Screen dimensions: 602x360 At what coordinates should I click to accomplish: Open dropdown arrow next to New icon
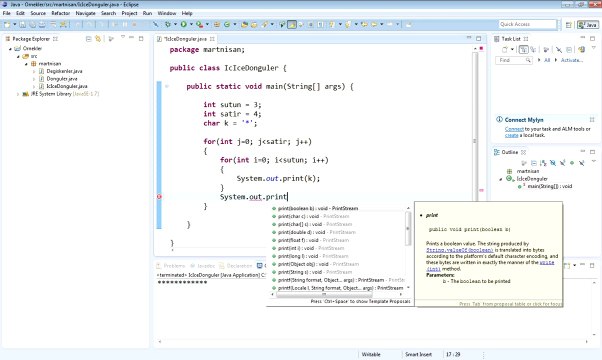tap(15, 24)
